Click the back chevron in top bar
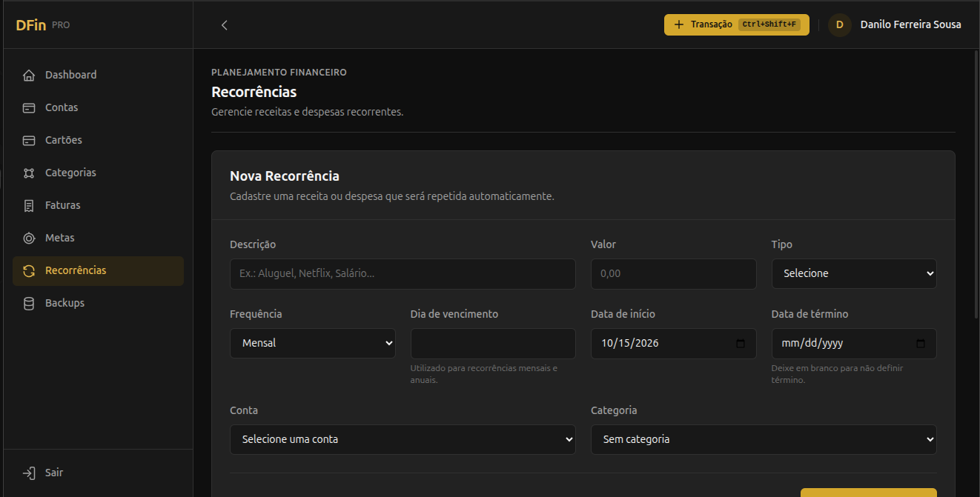 225,24
